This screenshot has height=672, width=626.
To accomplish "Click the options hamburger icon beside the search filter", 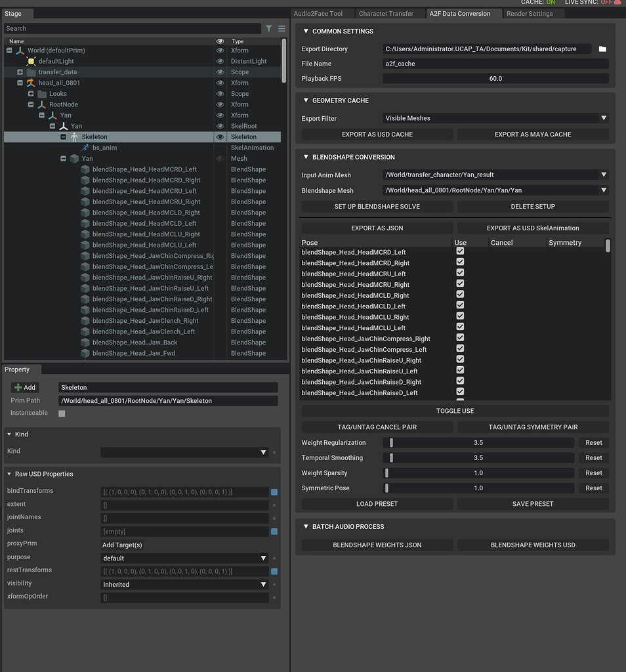I will tap(282, 28).
